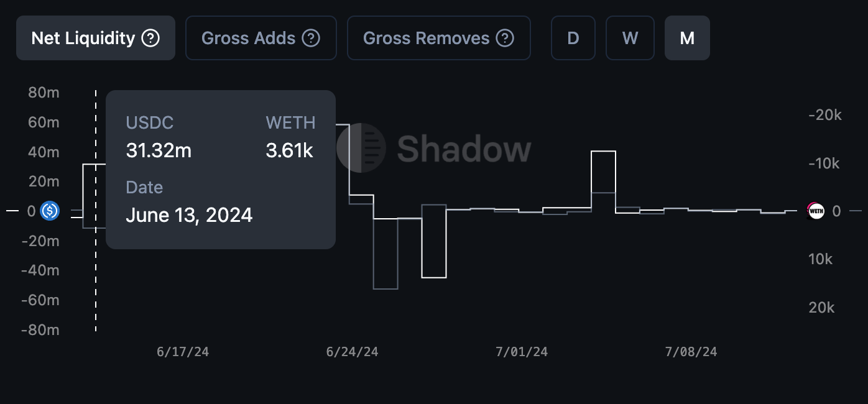The image size is (868, 404).
Task: Click the 7/08/24 date axis label
Action: [691, 352]
